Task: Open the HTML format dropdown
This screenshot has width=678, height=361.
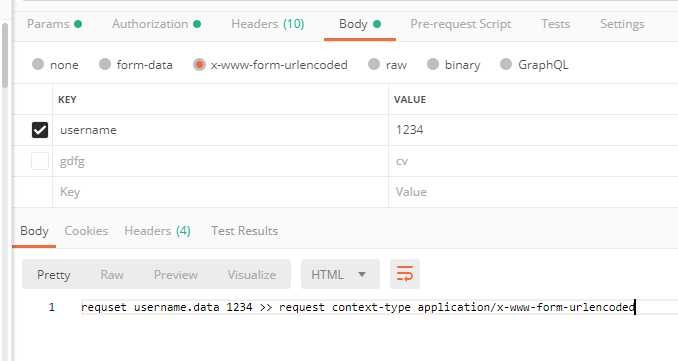Action: coord(340,274)
